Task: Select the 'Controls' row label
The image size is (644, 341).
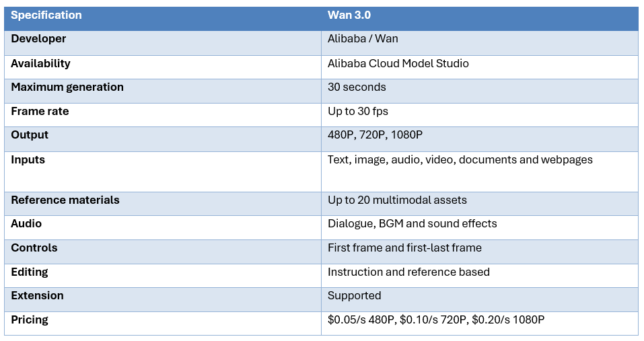Action: (34, 248)
